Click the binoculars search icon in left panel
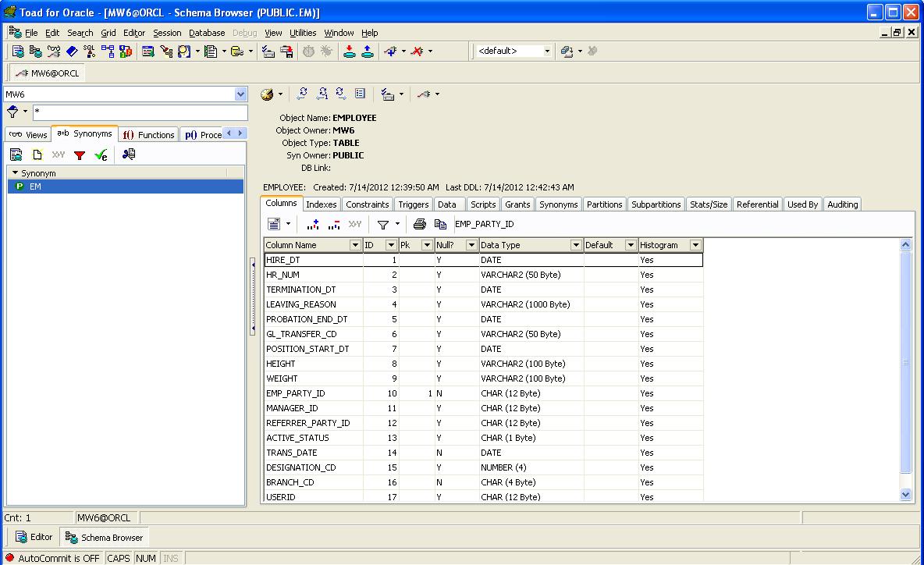Screen dimensions: 924x565 [x=129, y=155]
